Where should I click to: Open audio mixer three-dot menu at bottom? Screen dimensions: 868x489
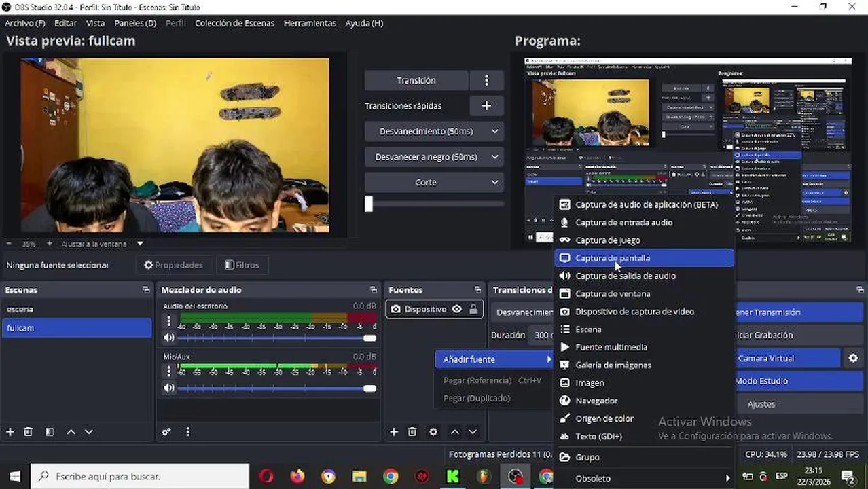pyautogui.click(x=188, y=432)
